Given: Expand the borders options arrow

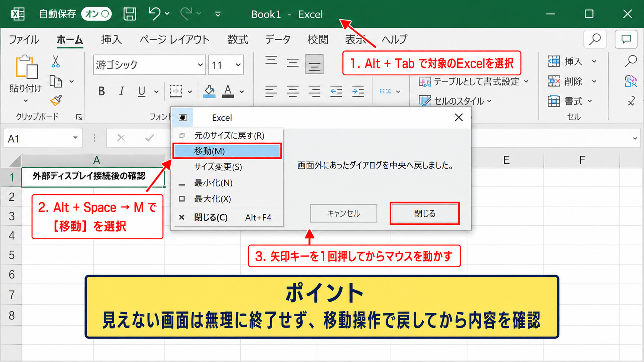Looking at the screenshot, I should tap(190, 92).
